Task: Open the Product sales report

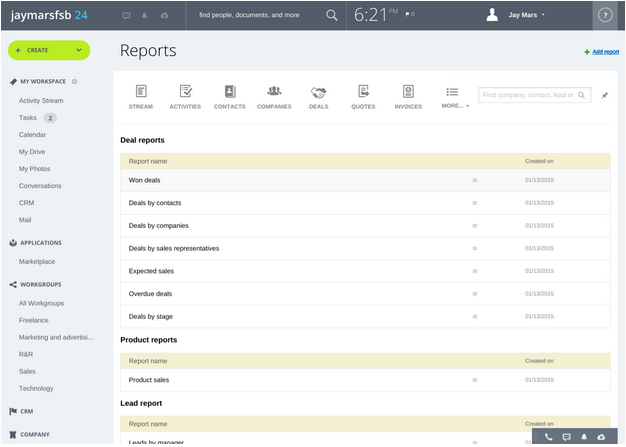Action: tap(149, 380)
